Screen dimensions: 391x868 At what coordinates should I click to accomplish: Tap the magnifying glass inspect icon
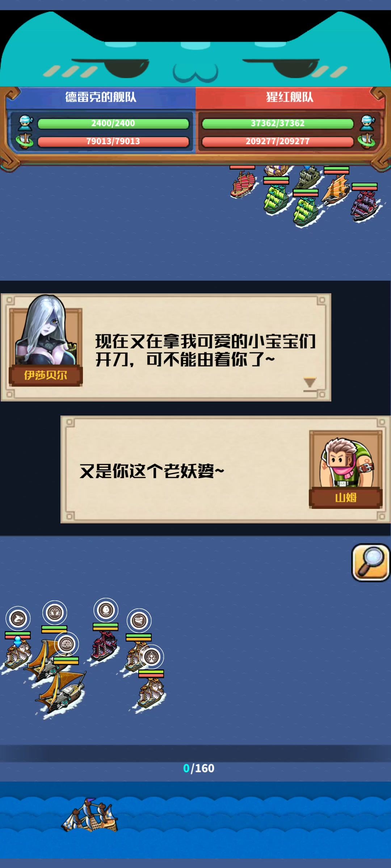pos(370,563)
